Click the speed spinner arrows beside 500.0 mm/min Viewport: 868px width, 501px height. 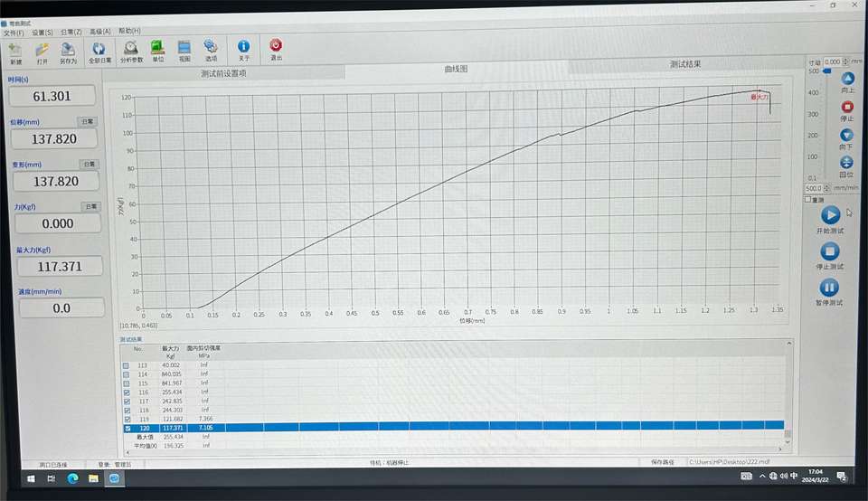[x=827, y=188]
